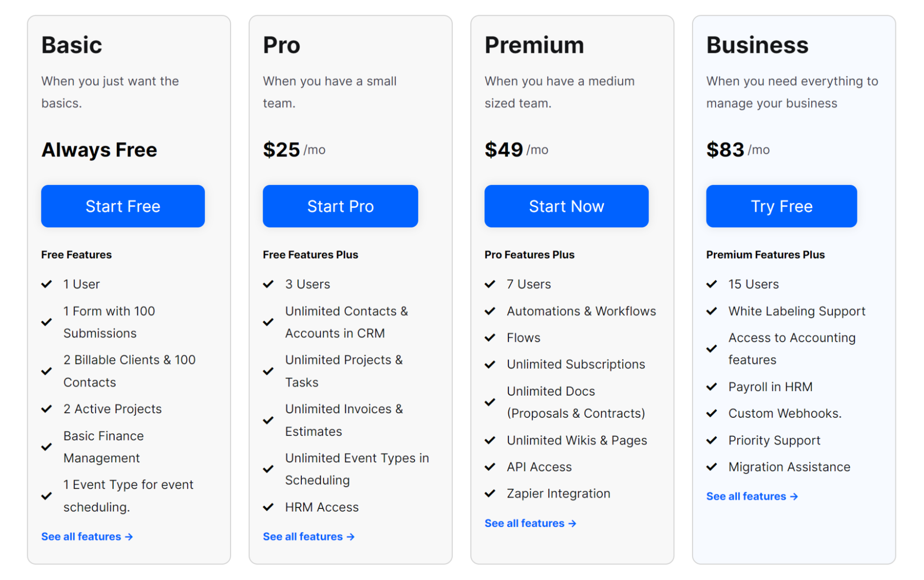Viewport: 924px width, 580px height.
Task: Click the checkmark beside Zapier Integration
Action: point(490,494)
